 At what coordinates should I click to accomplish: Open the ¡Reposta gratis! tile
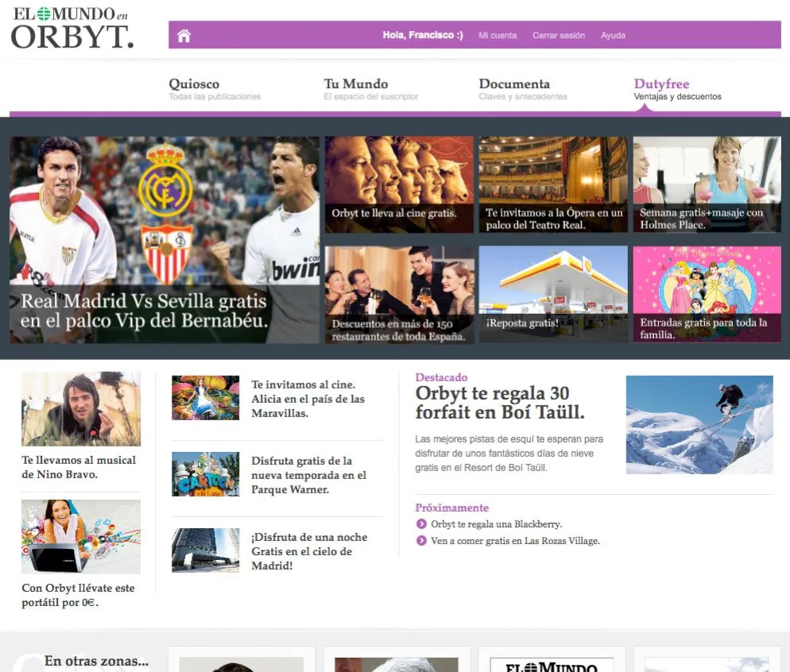tap(553, 295)
